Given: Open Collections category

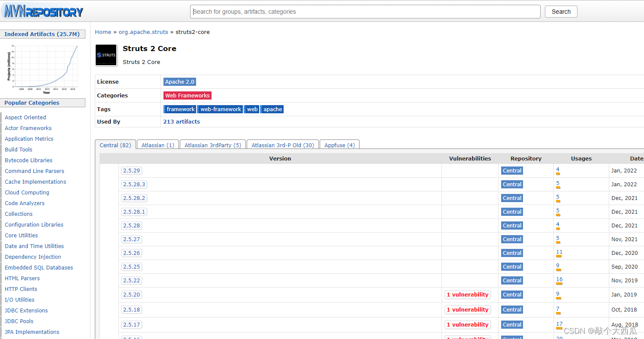Looking at the screenshot, I should pos(18,214).
